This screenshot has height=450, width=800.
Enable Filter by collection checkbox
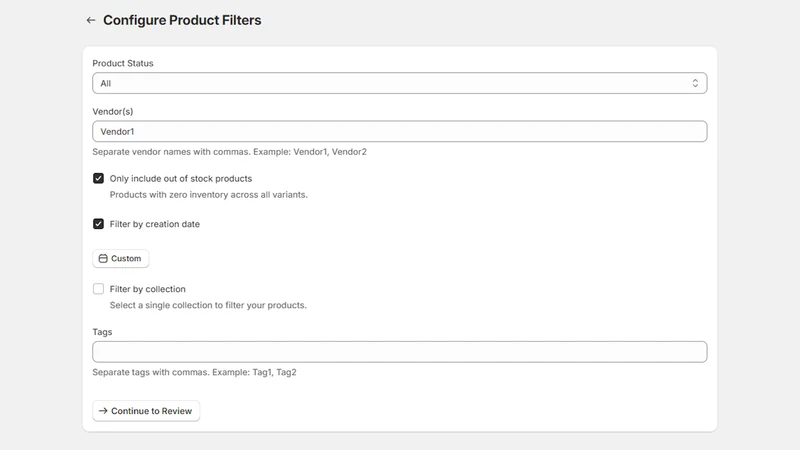click(98, 289)
